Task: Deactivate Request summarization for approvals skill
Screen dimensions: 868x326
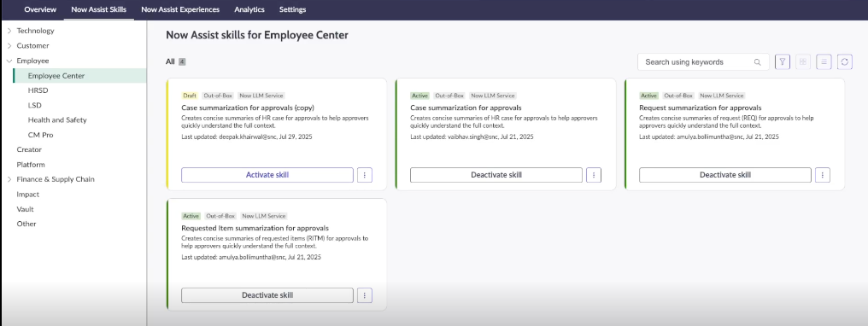Action: 725,175
